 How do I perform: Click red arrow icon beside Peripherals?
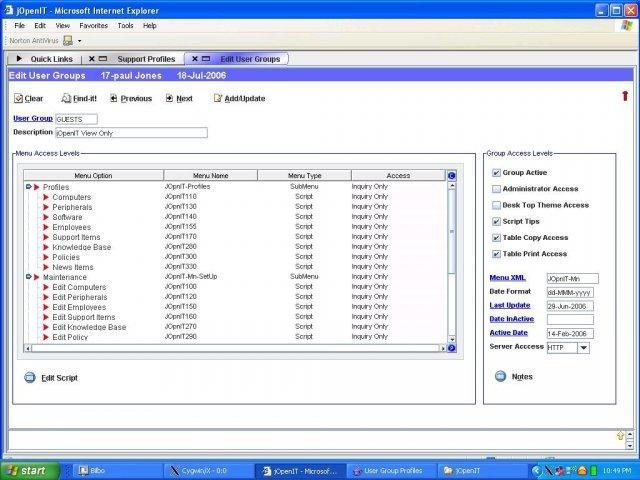[46, 207]
